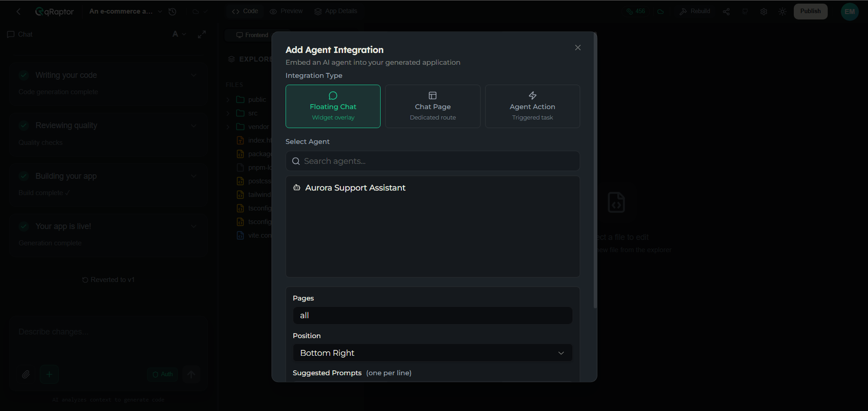868x411 pixels.
Task: Click the Publish button
Action: click(x=811, y=11)
